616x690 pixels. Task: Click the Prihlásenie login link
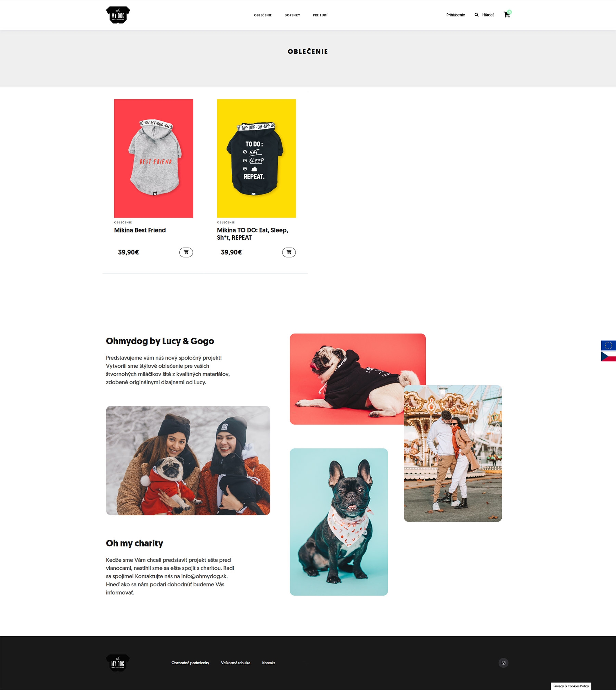(x=455, y=15)
